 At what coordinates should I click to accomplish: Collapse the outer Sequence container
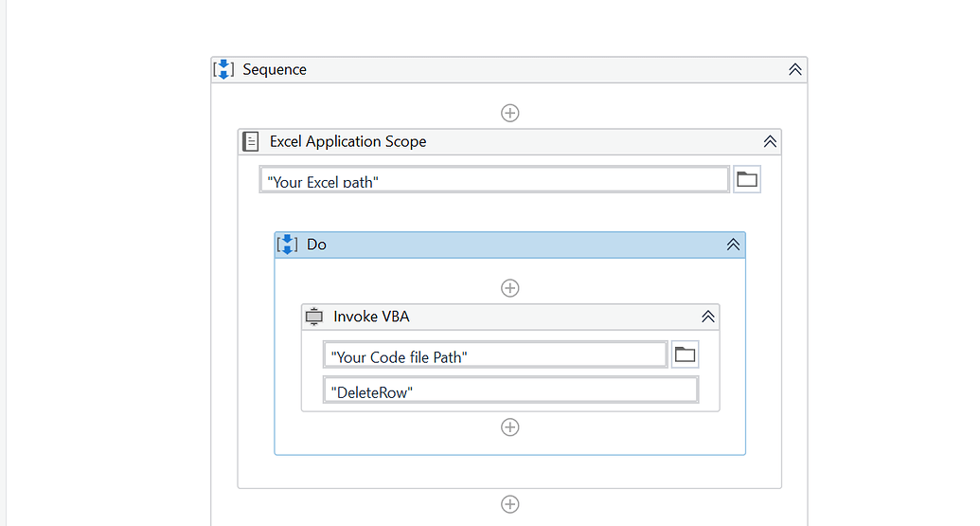[x=795, y=69]
